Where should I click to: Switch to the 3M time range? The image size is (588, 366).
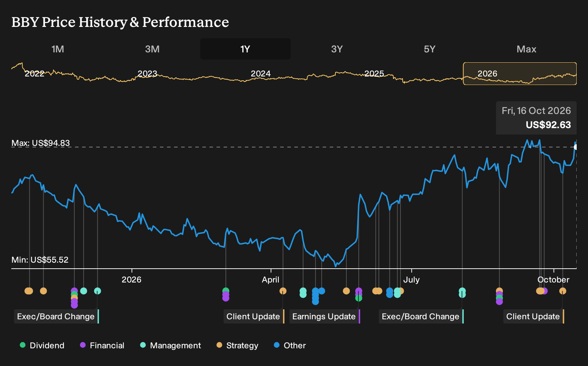pos(152,49)
